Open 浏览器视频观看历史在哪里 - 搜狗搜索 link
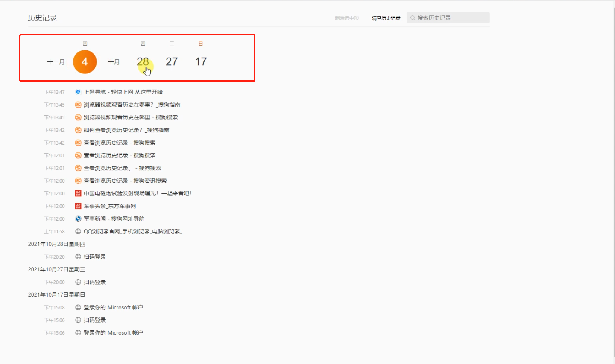The image size is (615, 364). tap(131, 117)
